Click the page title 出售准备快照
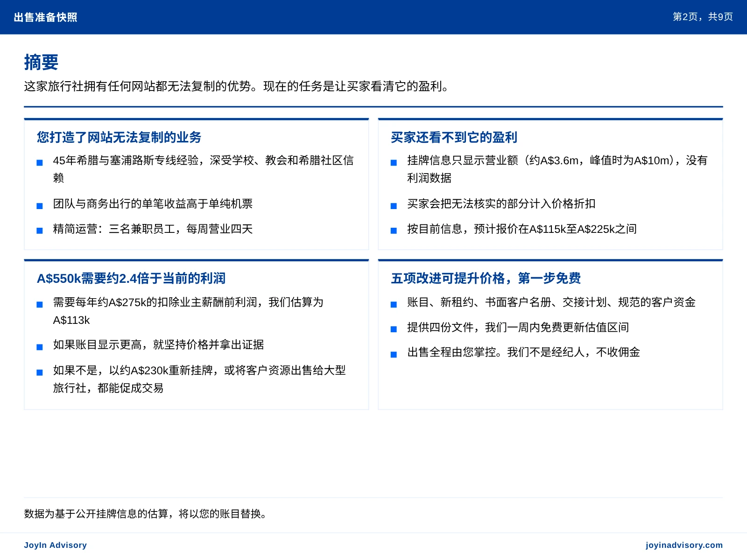 pyautogui.click(x=46, y=17)
